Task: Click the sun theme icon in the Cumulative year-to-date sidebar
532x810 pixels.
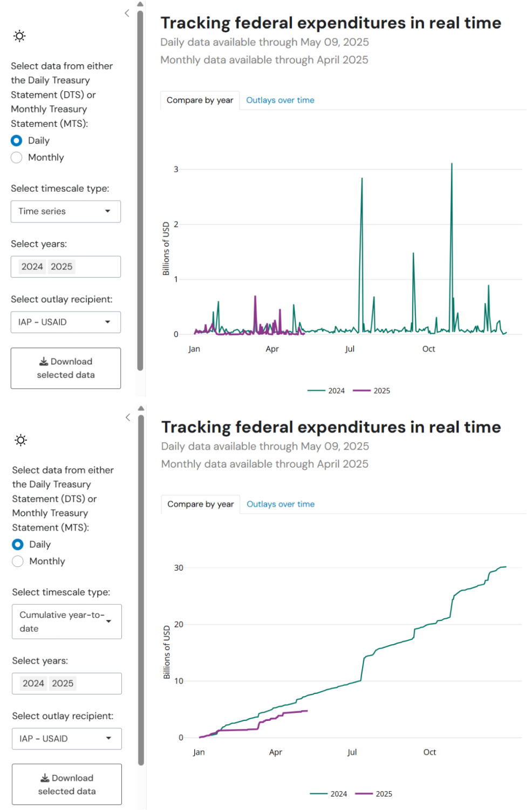Action: [x=21, y=440]
